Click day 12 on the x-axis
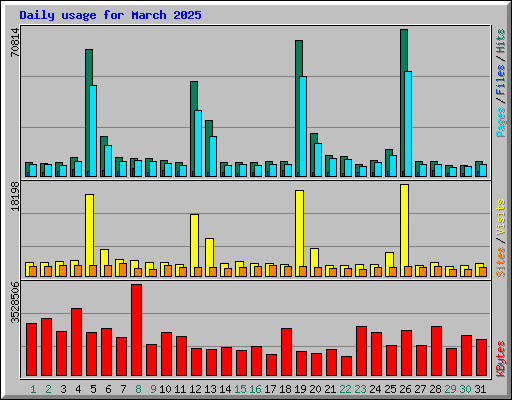 point(195,389)
